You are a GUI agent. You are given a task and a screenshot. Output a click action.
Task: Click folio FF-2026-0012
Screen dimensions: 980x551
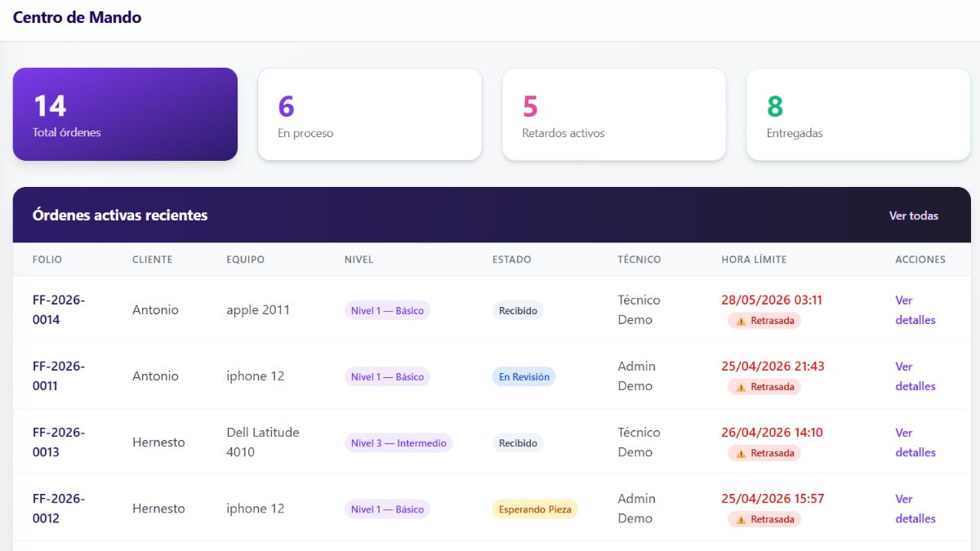59,509
